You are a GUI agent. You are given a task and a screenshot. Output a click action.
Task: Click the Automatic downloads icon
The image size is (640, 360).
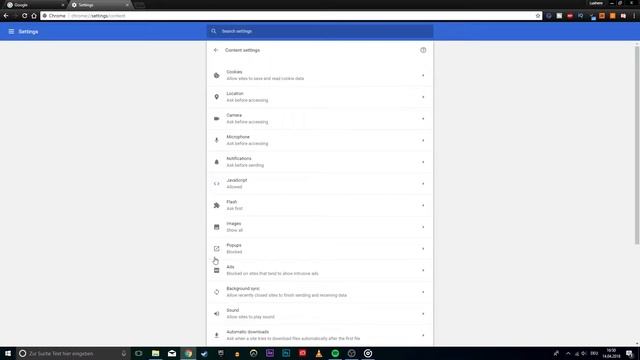point(217,335)
